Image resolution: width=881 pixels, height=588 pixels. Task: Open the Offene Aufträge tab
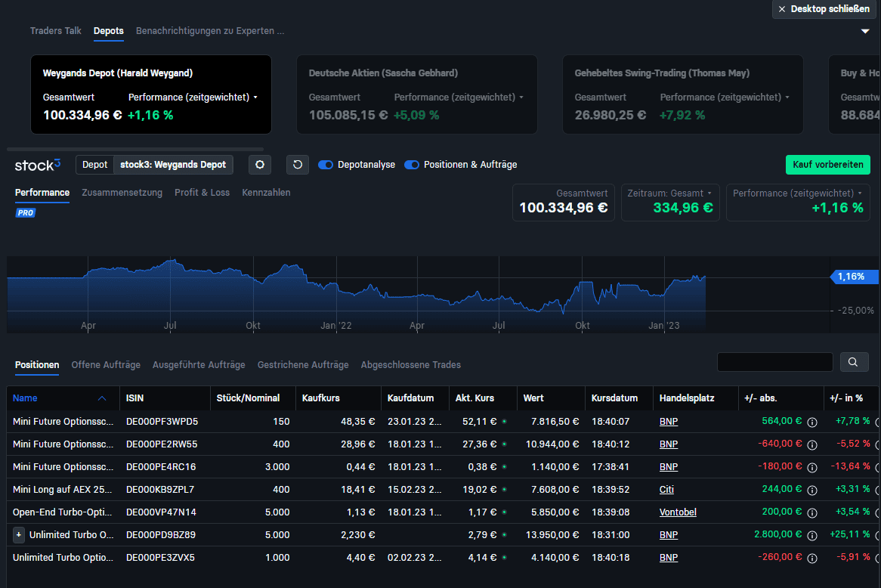point(106,365)
